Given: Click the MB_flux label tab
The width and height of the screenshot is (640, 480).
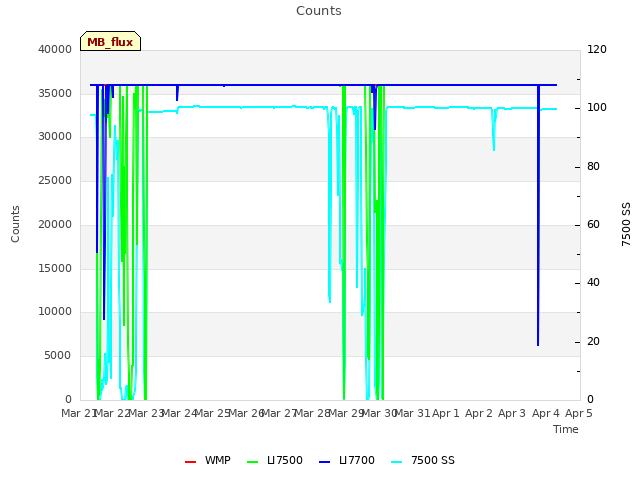Looking at the screenshot, I should click(x=110, y=41).
